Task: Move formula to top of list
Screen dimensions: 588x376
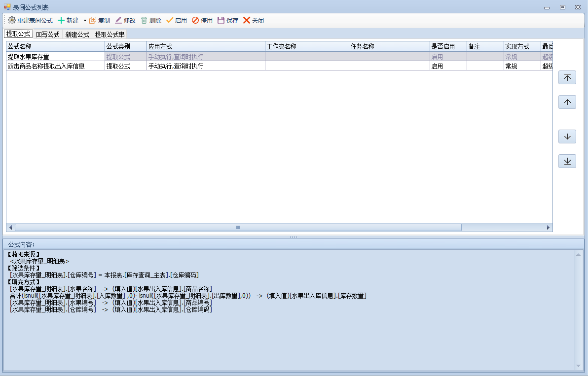Action: 567,77
